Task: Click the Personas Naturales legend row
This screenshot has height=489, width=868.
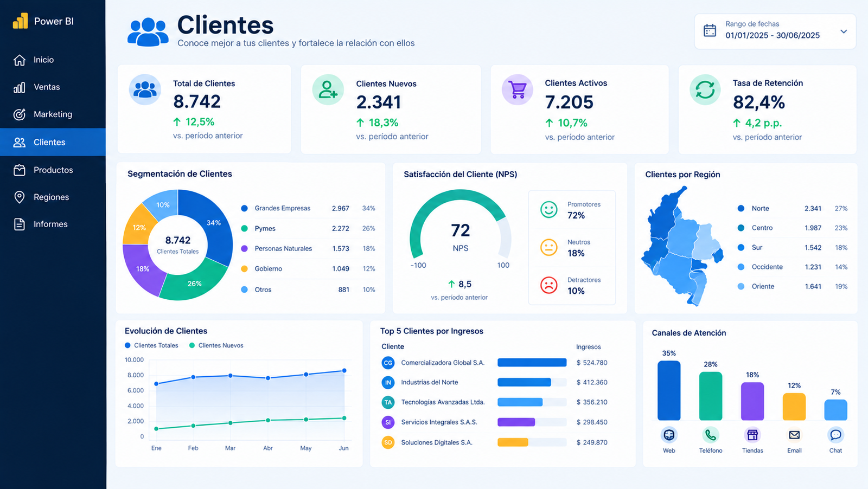Action: point(308,248)
